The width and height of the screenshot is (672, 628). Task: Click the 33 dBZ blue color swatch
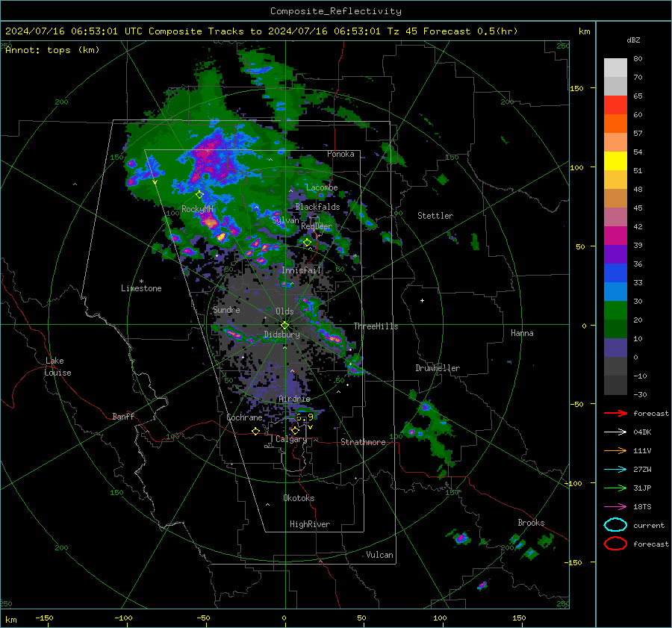615,273
